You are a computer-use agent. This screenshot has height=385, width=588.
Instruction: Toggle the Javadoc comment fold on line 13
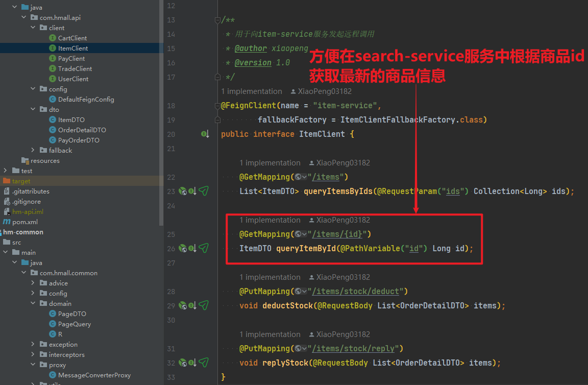pyautogui.click(x=218, y=20)
